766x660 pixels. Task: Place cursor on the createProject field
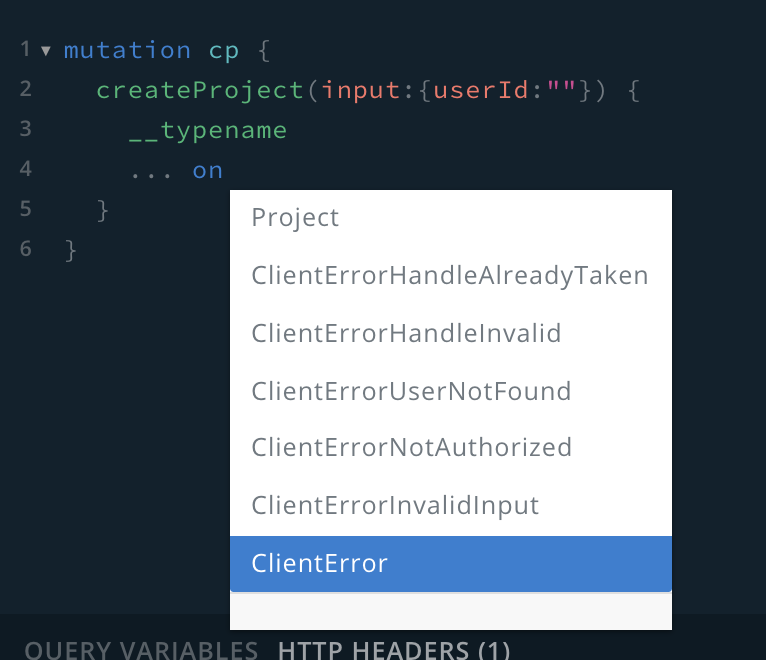click(x=200, y=90)
